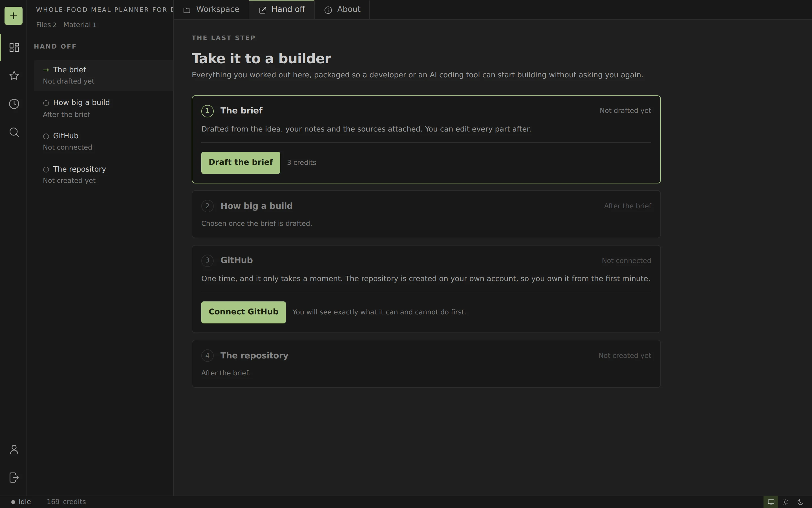This screenshot has height=508, width=812.
Task: Select the Hand off tab
Action: [x=282, y=9]
